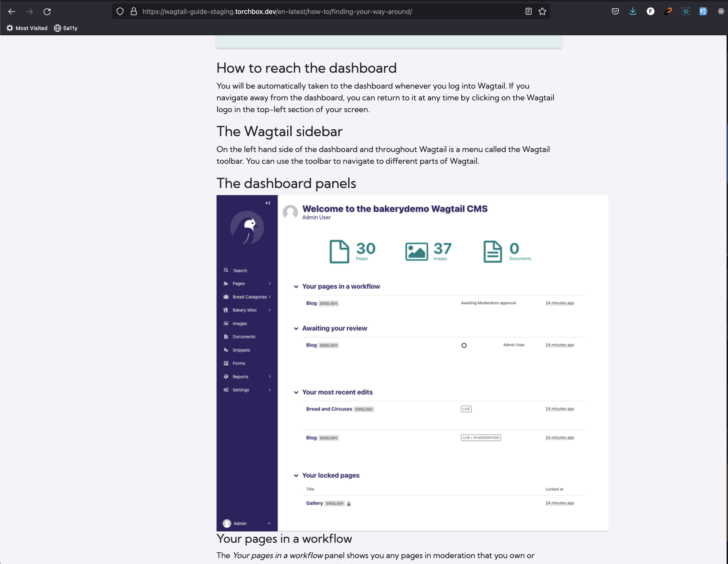Collapse the Wagtail sidebar with the arrow
The width and height of the screenshot is (728, 564).
[268, 202]
